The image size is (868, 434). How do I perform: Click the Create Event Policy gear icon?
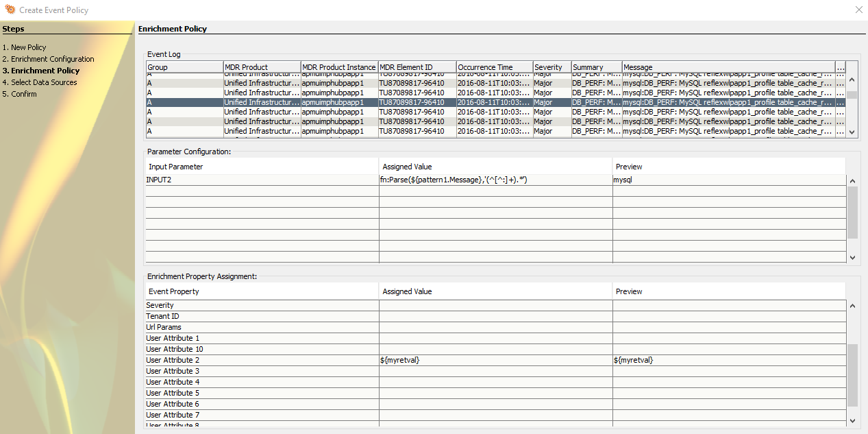10,10
